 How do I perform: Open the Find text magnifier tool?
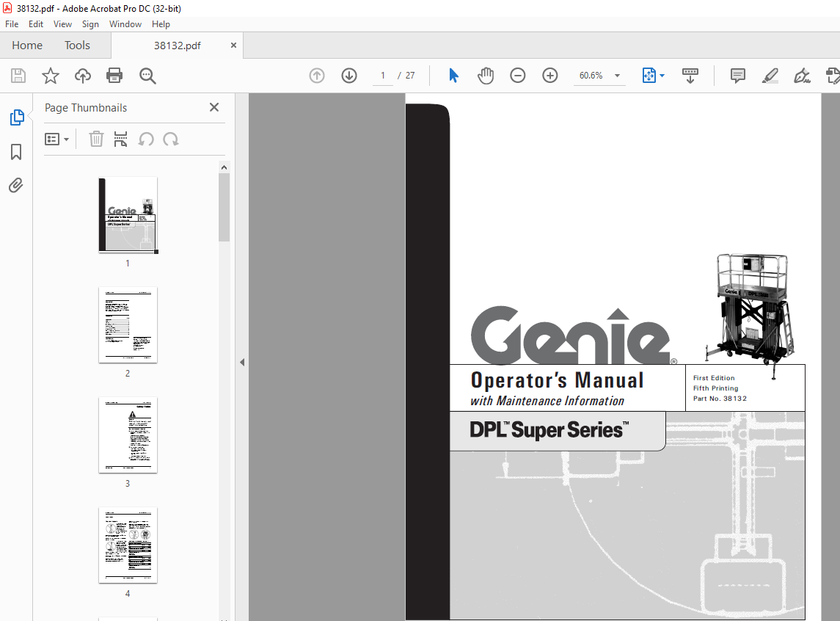(147, 76)
